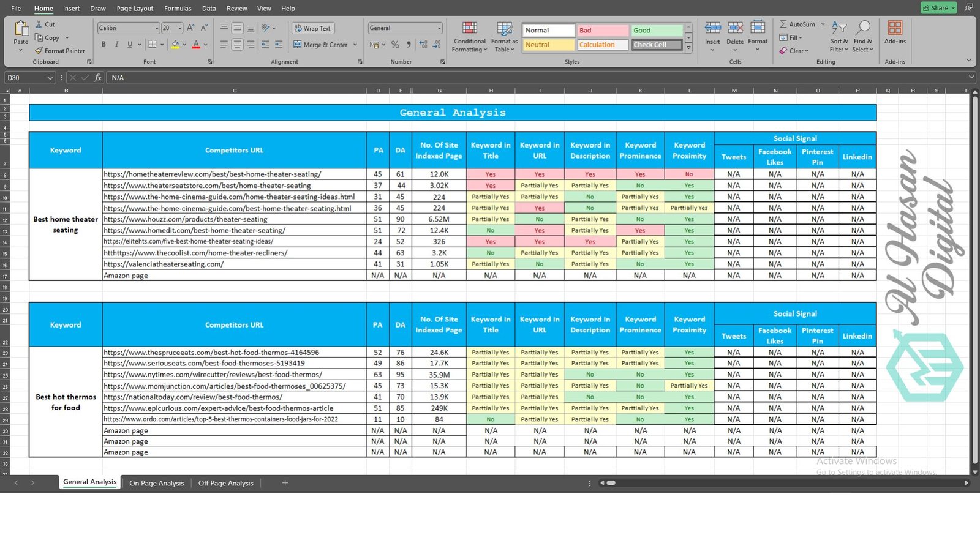Click Increase Decimal icon
Screen dimensions: 980x551
coord(423,45)
